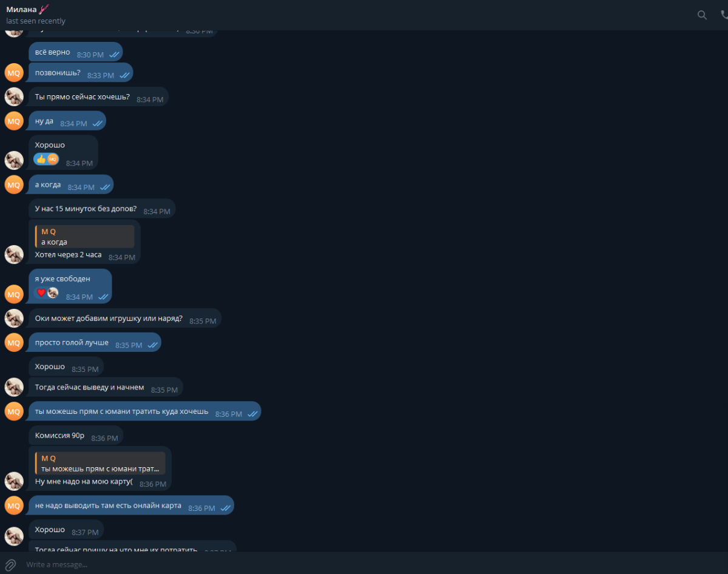728x574 pixels.
Task: Focus the 'Write a message...' input field
Action: (364, 564)
